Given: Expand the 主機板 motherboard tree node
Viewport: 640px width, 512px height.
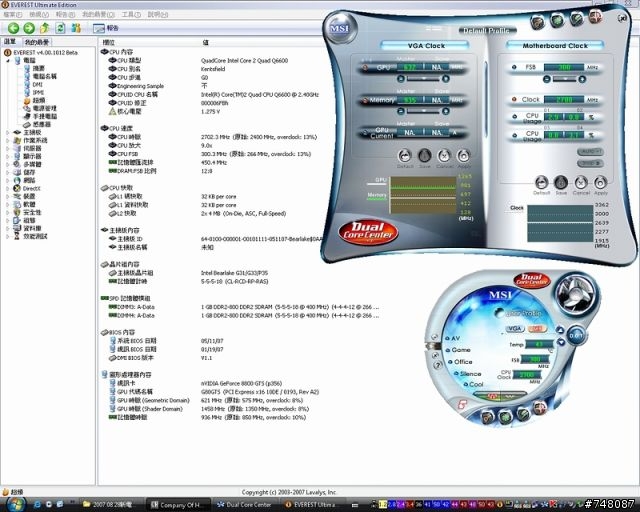Looking at the screenshot, I should (x=8, y=132).
